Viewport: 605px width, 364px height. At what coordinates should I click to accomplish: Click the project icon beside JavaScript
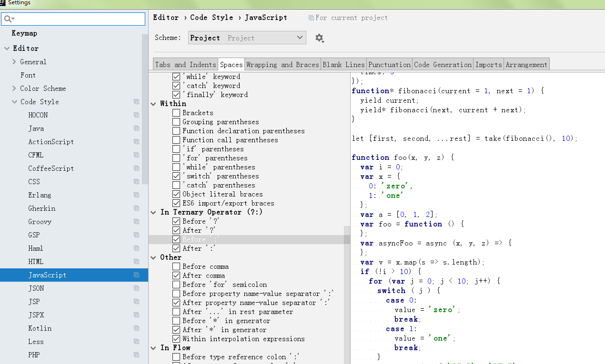136,275
